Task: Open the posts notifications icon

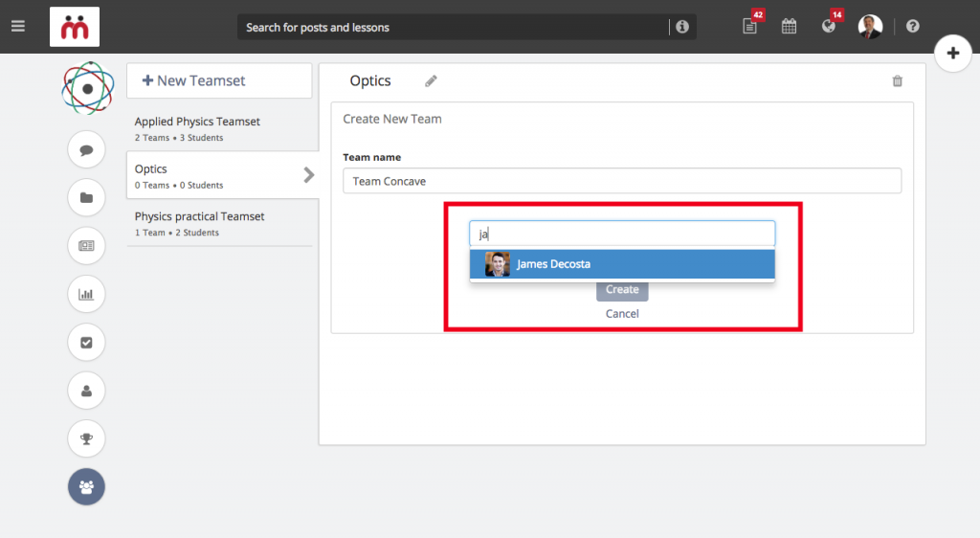Action: coord(750,26)
